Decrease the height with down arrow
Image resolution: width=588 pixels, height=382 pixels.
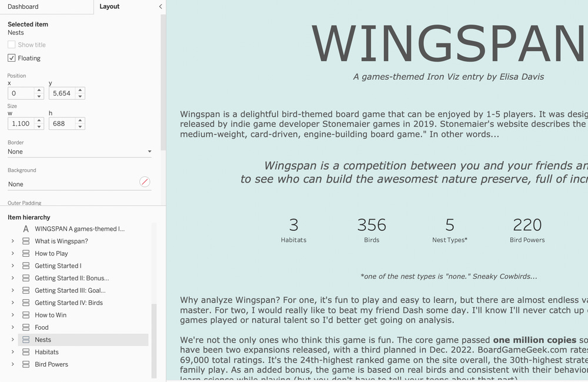80,127
